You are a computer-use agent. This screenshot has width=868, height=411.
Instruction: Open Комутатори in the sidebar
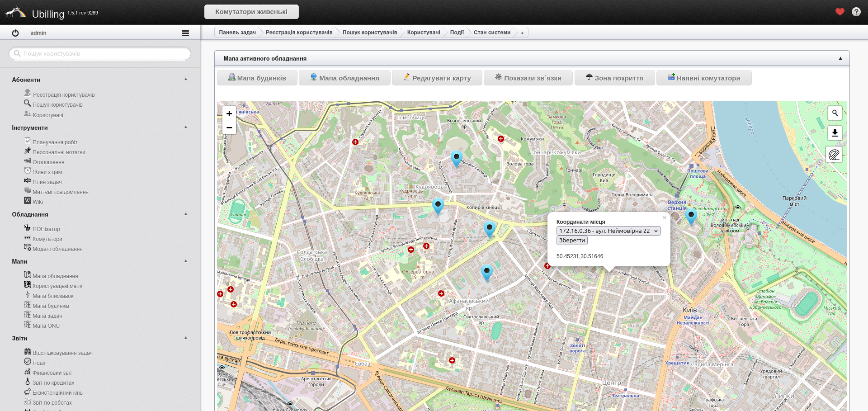point(47,239)
